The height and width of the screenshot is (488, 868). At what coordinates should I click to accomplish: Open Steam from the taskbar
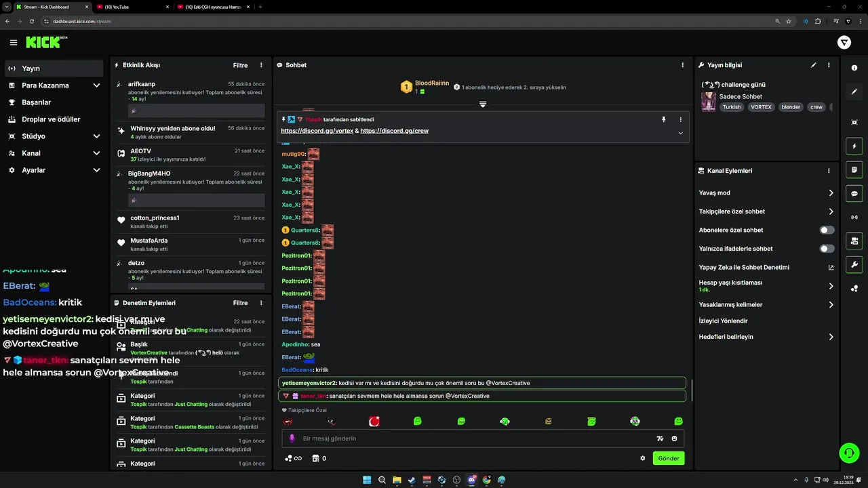412,480
